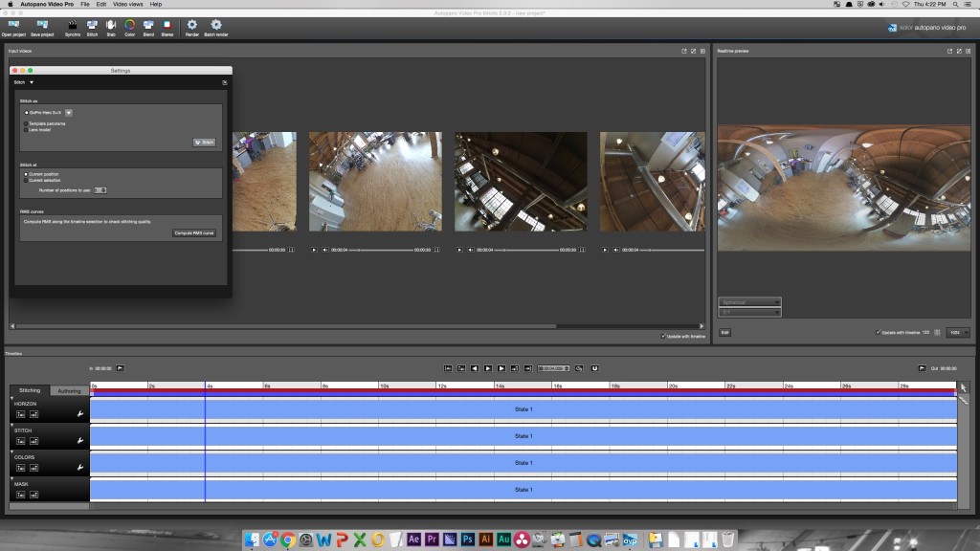Image resolution: width=980 pixels, height=551 pixels.
Task: Click first state icon under HORIZON track
Action: click(x=21, y=414)
